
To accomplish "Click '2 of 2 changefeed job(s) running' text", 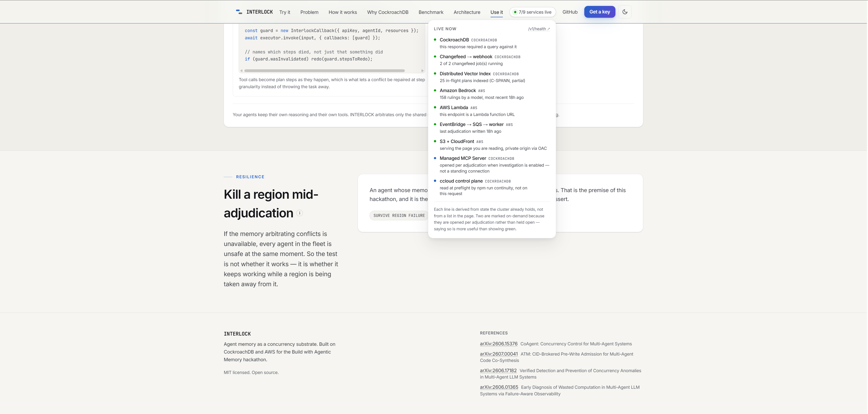I will pos(471,64).
